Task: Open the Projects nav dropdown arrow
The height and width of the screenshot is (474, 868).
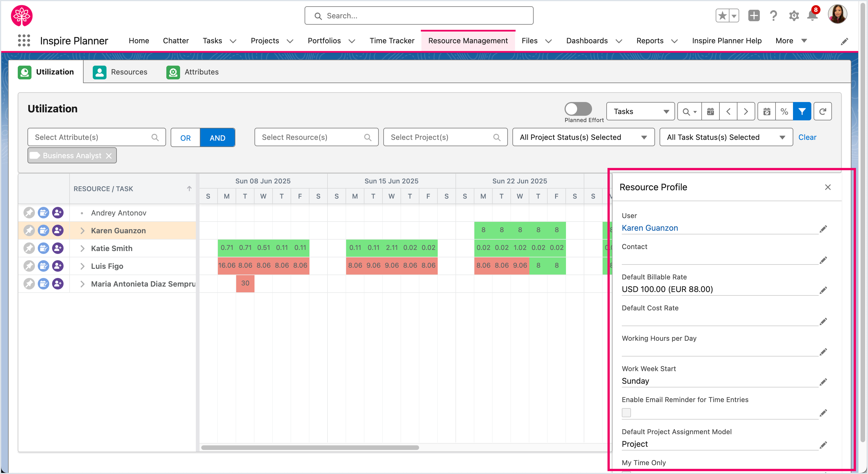Action: click(290, 41)
